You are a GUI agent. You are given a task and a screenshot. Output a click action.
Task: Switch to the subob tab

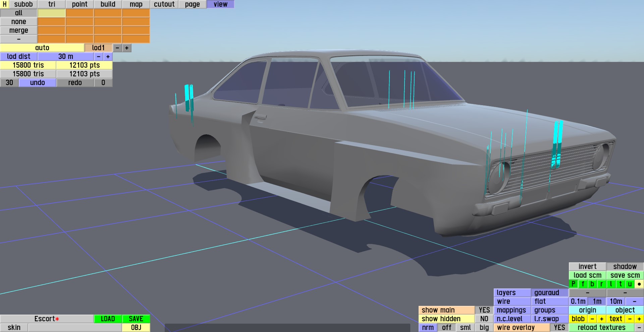(23, 4)
